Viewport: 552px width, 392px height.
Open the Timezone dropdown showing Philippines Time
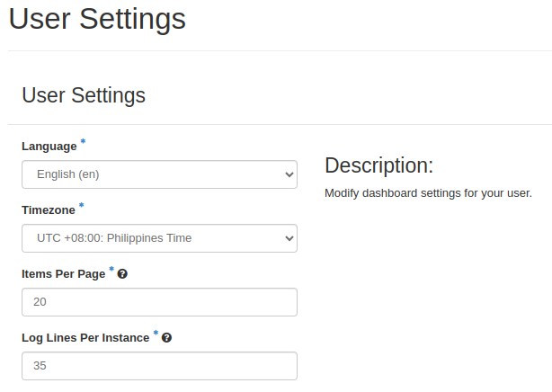[159, 238]
